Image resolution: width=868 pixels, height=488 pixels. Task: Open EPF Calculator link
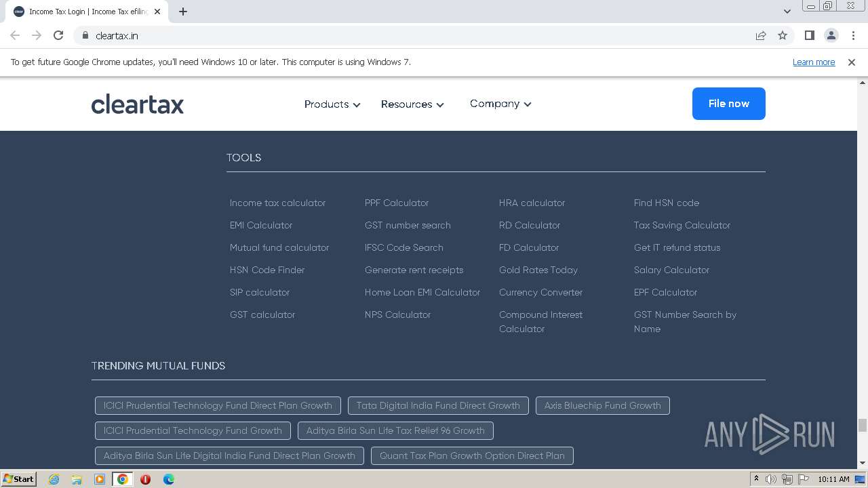666,292
